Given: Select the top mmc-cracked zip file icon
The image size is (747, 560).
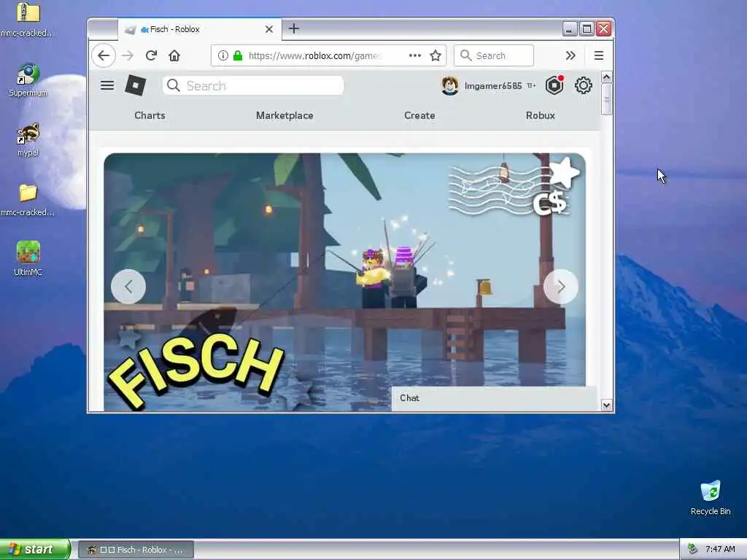Looking at the screenshot, I should point(27,19).
